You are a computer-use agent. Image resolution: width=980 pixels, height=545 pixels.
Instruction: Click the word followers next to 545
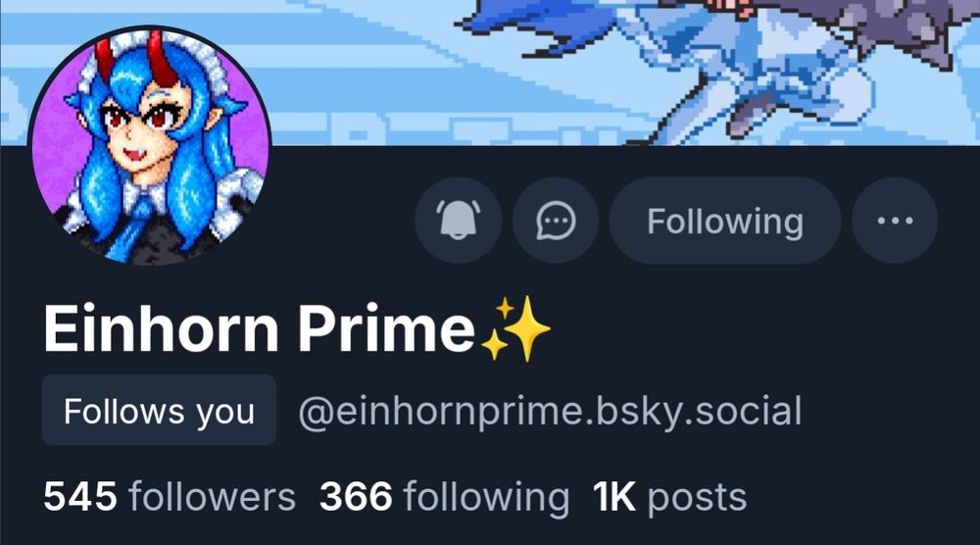click(x=212, y=497)
